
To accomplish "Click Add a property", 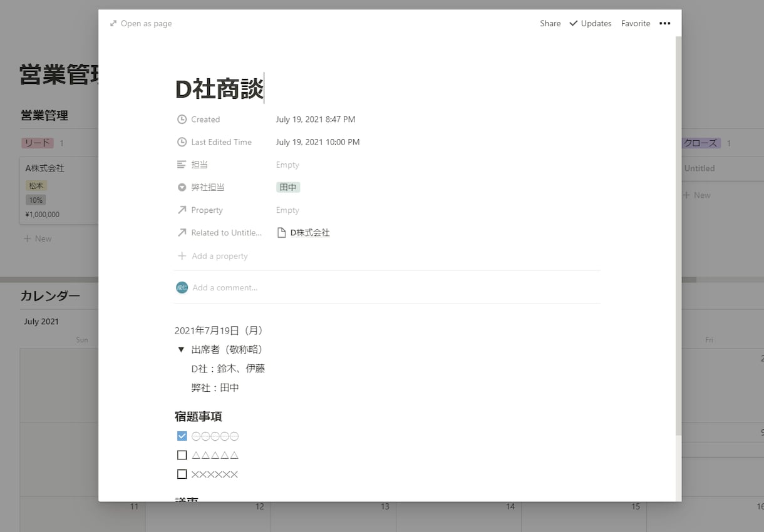I will tap(213, 256).
